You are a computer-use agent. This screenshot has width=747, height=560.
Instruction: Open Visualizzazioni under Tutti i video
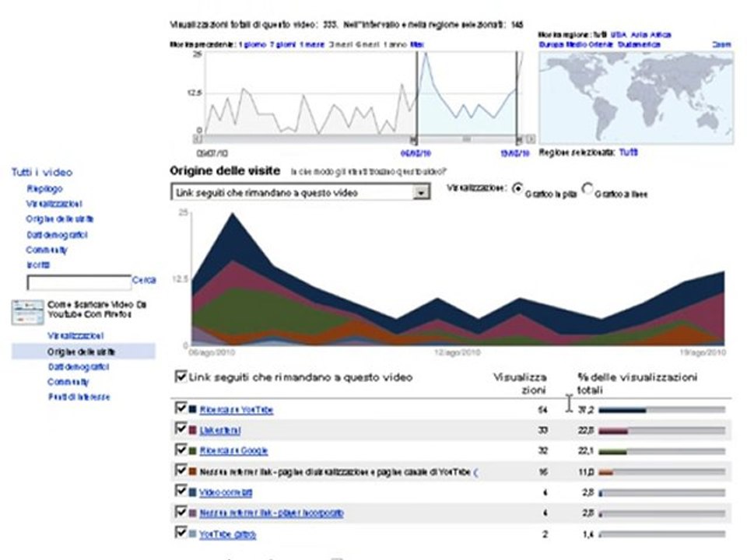(54, 204)
